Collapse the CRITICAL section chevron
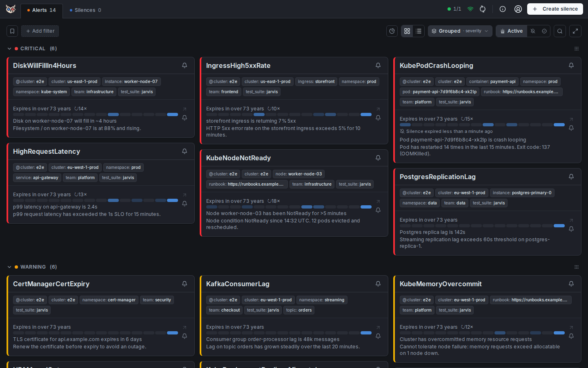 point(9,49)
